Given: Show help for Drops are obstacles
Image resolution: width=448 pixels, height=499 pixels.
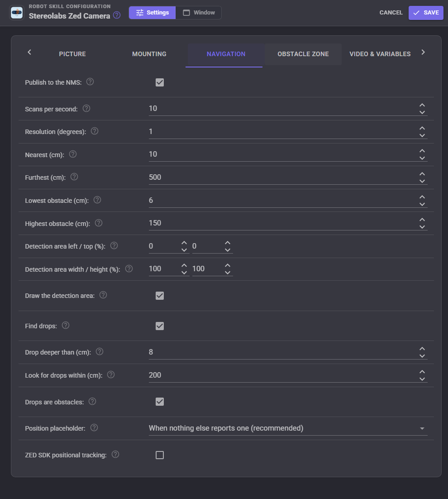Looking at the screenshot, I should 92,402.
